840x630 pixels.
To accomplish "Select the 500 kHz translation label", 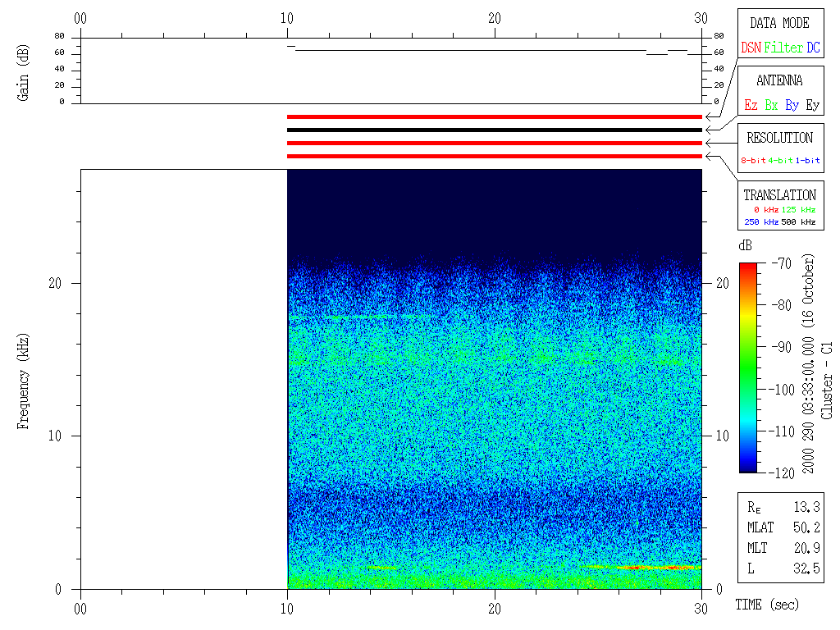I will pos(798,222).
